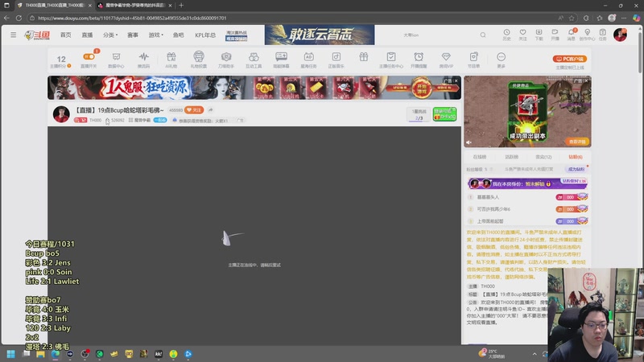Open the 历史 history clock icon

click(506, 35)
